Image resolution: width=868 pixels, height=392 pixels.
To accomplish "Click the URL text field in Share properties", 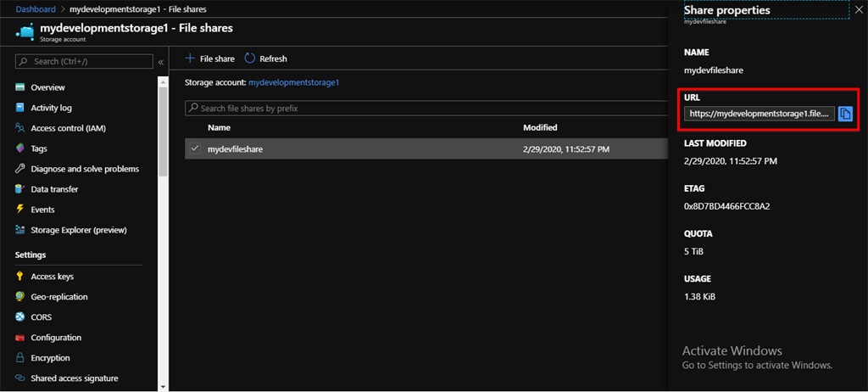I will pos(759,114).
